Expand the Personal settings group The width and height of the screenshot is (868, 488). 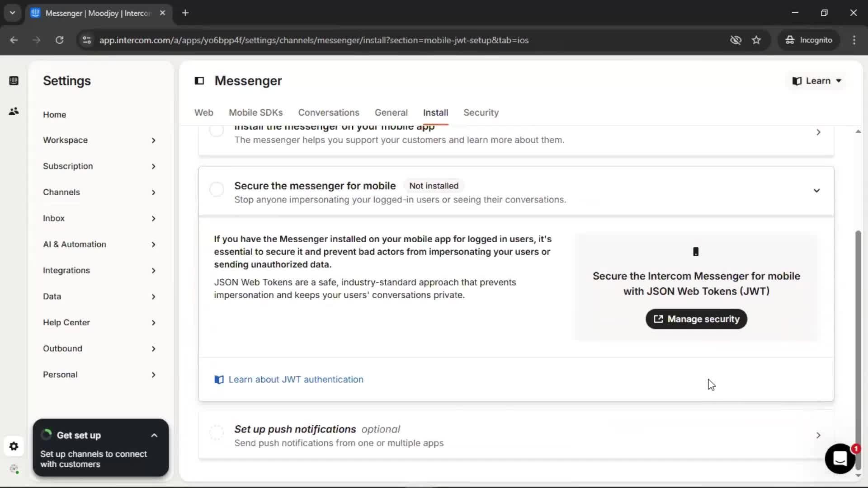click(99, 375)
